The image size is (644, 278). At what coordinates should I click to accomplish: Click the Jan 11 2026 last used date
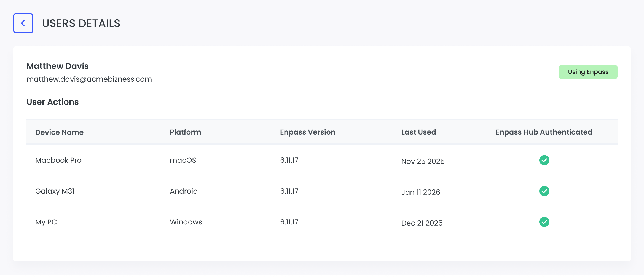420,192
